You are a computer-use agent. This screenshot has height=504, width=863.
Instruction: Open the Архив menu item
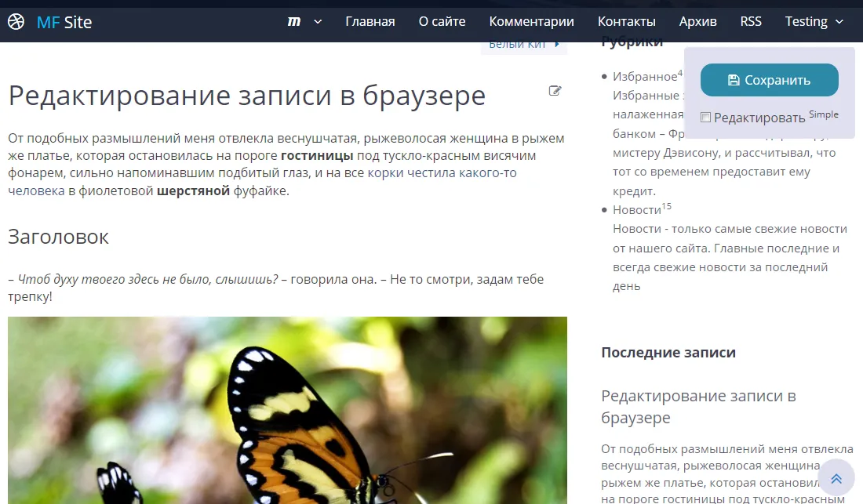pyautogui.click(x=697, y=22)
